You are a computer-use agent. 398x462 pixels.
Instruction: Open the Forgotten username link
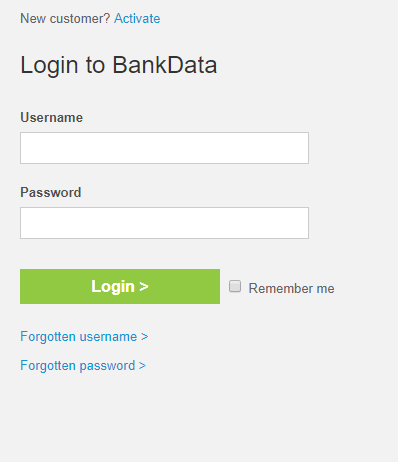pyautogui.click(x=84, y=336)
